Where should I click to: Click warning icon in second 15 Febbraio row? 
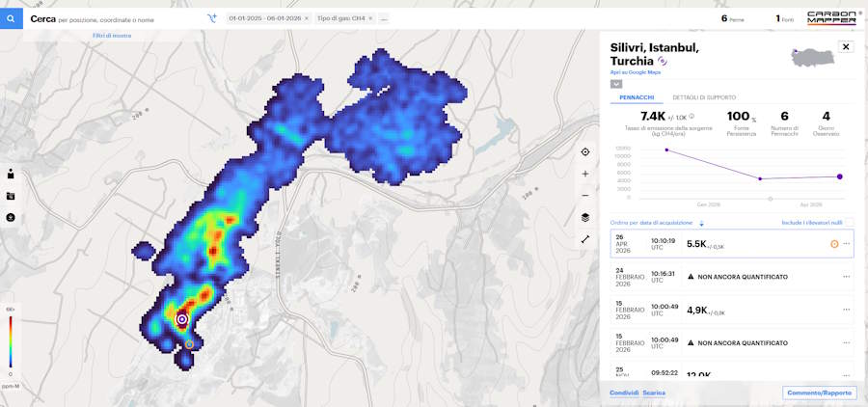691,342
